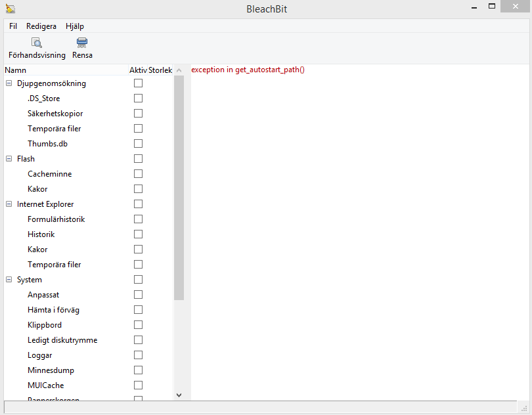The height and width of the screenshot is (415, 532).
Task: Click the window resize grip in status bar
Action: (524, 408)
